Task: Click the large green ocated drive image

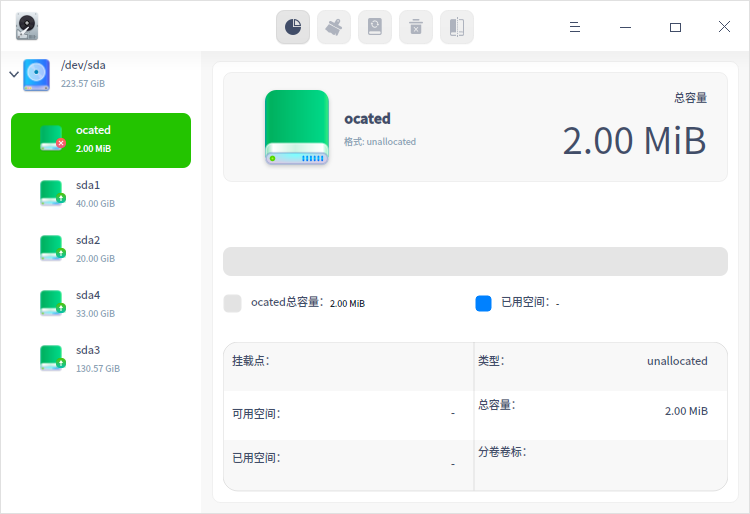Action: [297, 127]
